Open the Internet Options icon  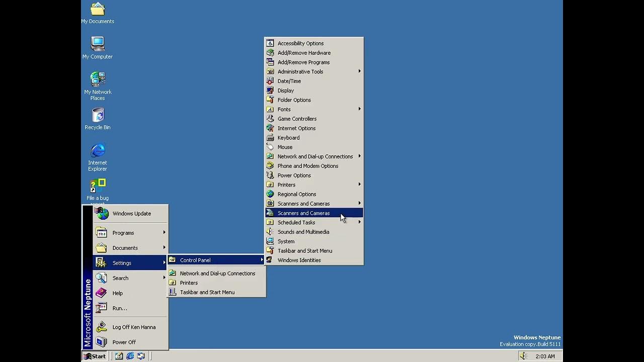click(270, 128)
